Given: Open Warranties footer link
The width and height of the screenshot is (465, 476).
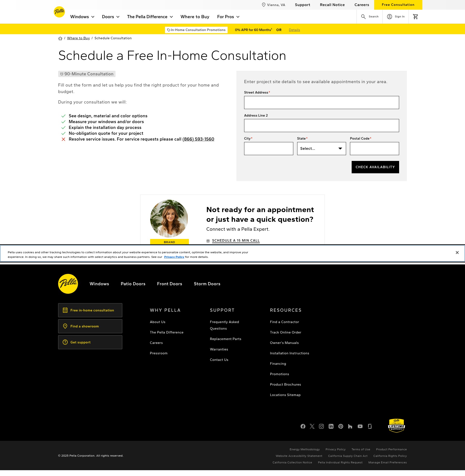Looking at the screenshot, I should point(219,349).
